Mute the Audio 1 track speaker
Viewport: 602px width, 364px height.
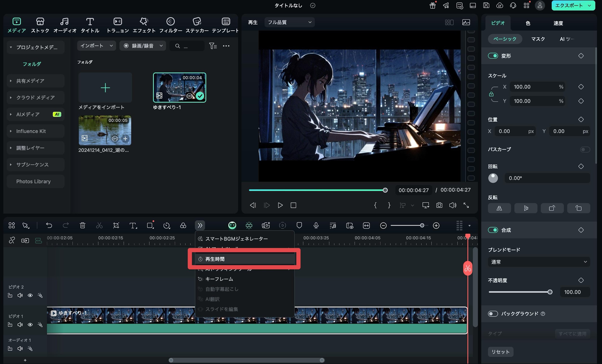(x=20, y=348)
